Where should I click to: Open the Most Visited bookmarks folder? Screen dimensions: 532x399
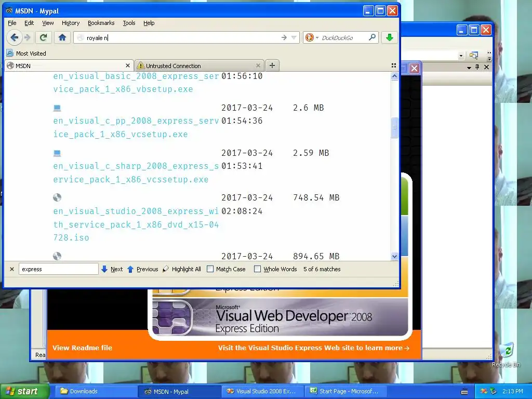26,54
